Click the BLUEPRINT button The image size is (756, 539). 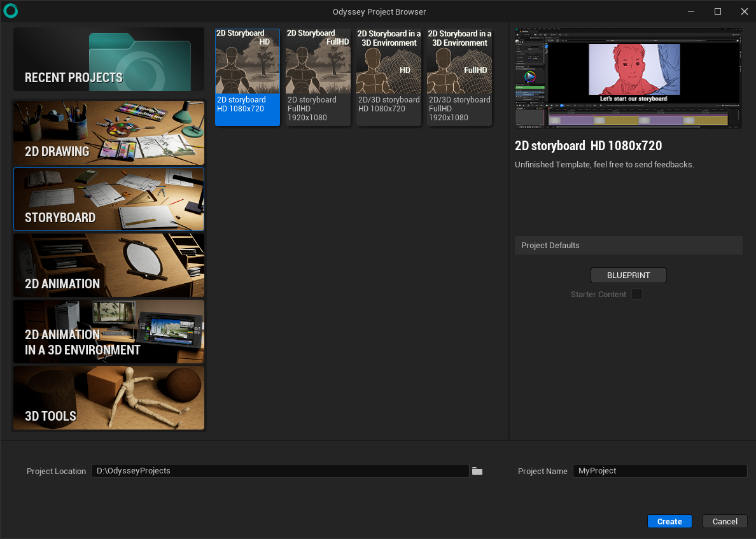628,276
